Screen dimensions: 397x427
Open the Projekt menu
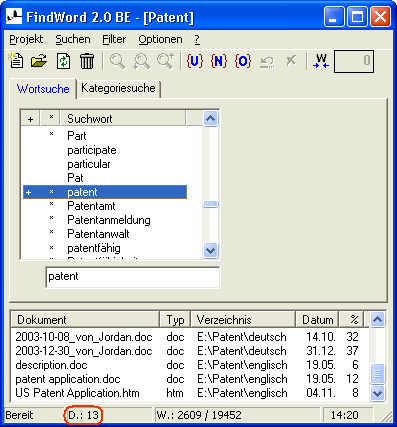point(26,39)
